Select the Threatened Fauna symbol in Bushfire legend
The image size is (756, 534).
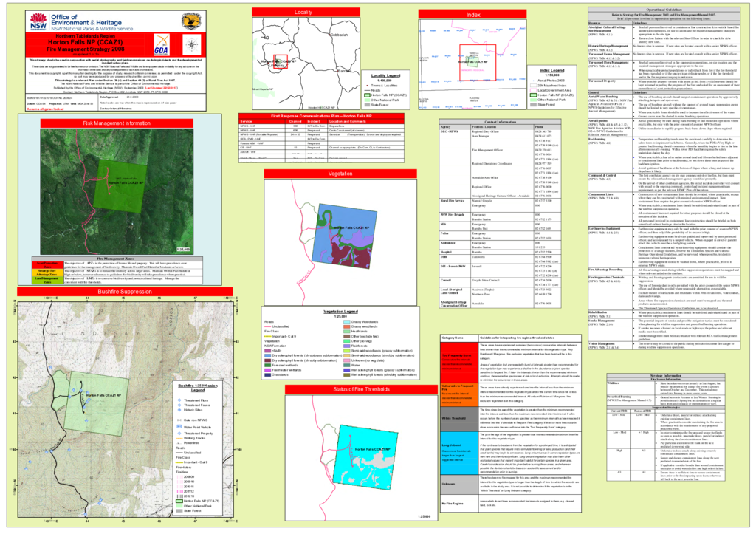[x=179, y=405]
